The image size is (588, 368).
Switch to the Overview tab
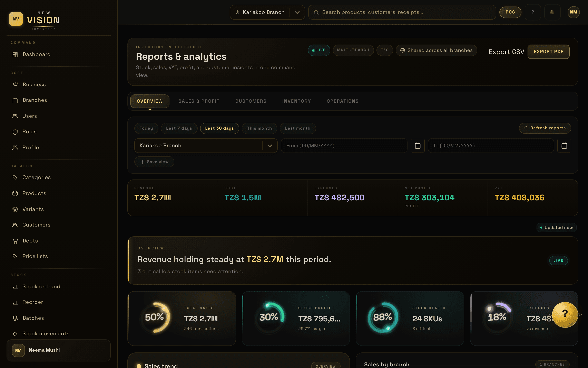[150, 101]
